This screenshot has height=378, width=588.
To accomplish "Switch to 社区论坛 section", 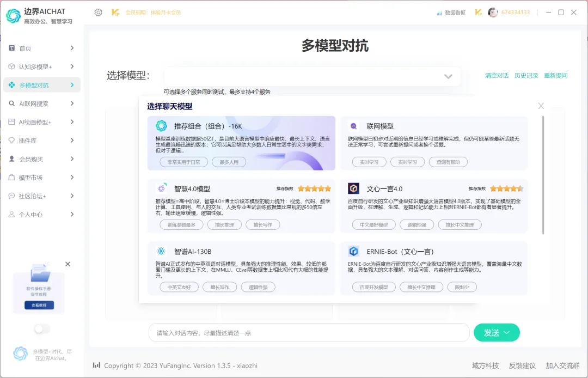I will (x=41, y=196).
